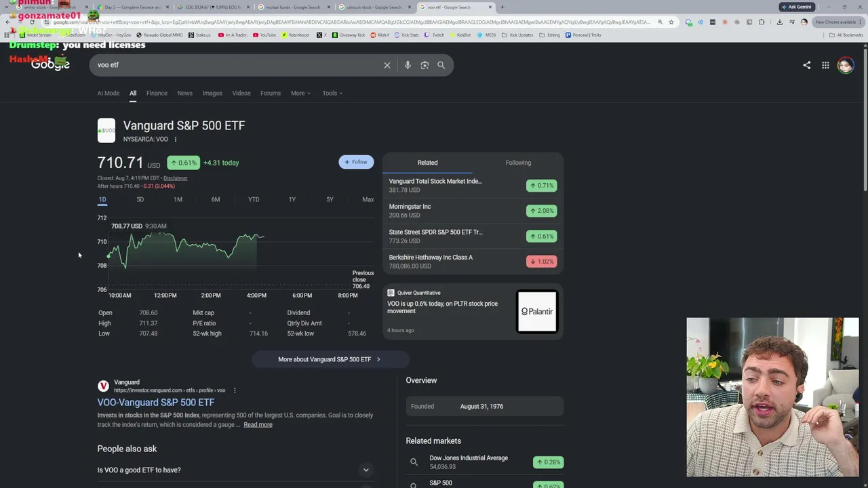Expand 'Is VOO a good ETF to have?'

click(x=234, y=470)
